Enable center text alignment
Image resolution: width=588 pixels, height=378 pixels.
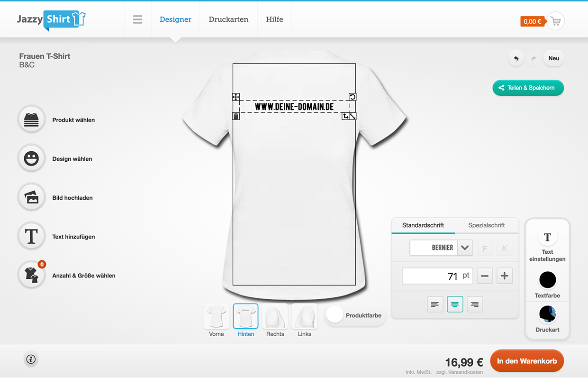[455, 304]
